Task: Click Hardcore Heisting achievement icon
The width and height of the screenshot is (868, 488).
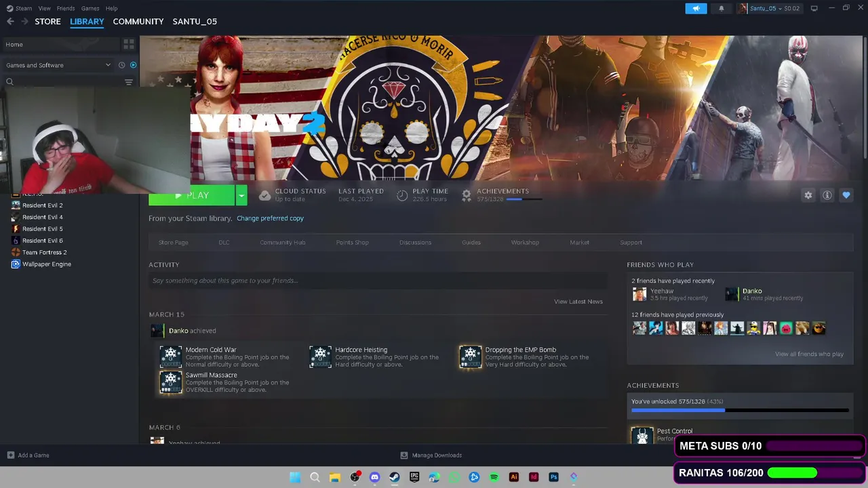Action: (320, 357)
